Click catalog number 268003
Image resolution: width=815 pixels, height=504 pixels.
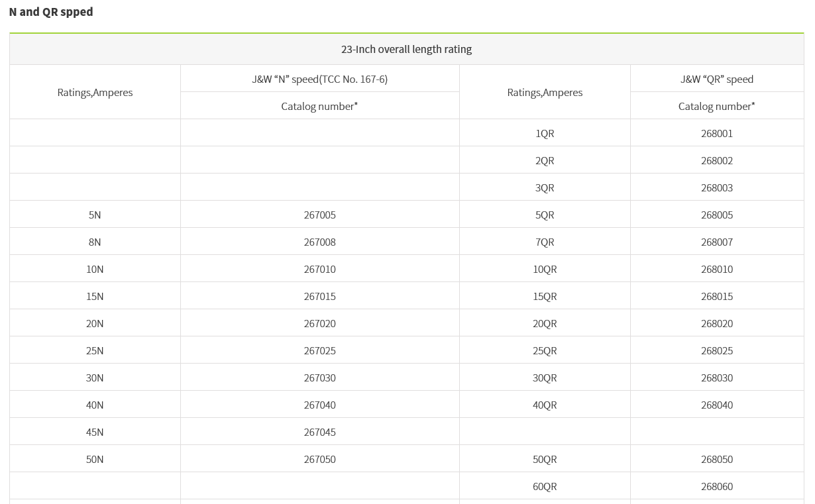tap(716, 187)
